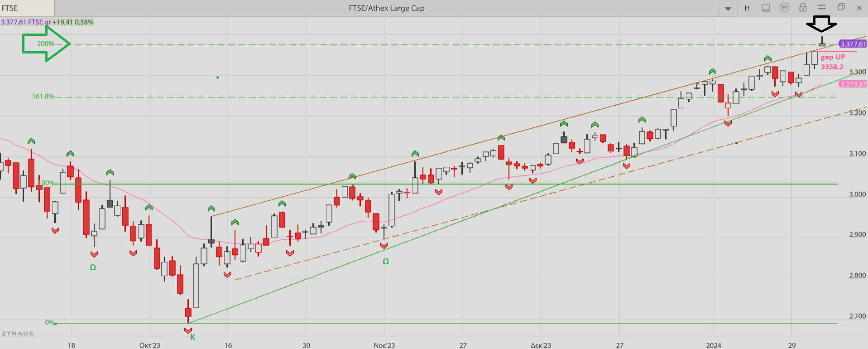
Task: Click the small green dot above Οκτ'23 area
Action: pyautogui.click(x=218, y=78)
